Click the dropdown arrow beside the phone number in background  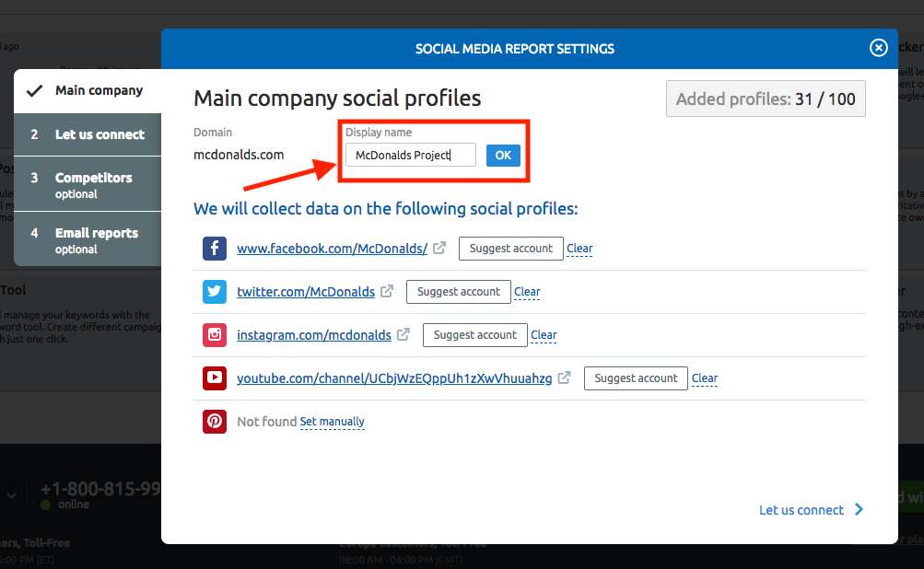point(12,496)
